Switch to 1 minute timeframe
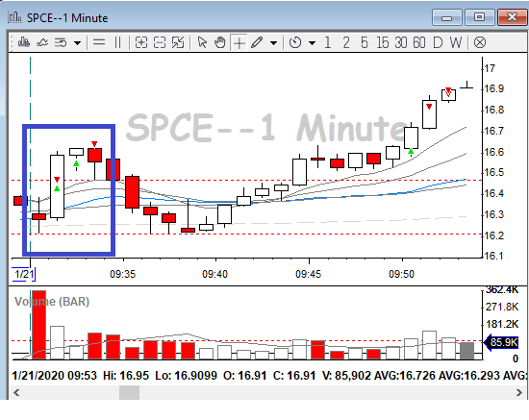The height and width of the screenshot is (420, 529). pyautogui.click(x=327, y=43)
